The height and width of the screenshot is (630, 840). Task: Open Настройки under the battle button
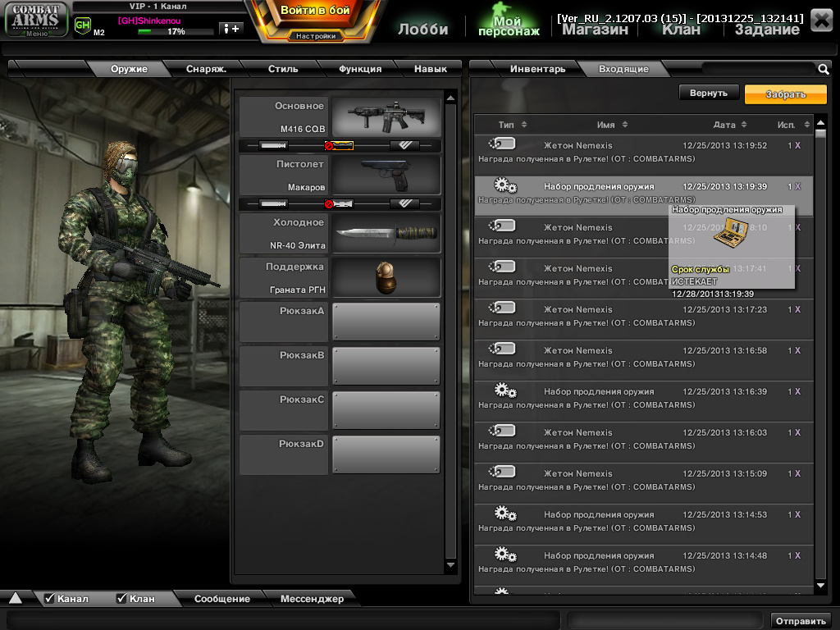pos(316,36)
